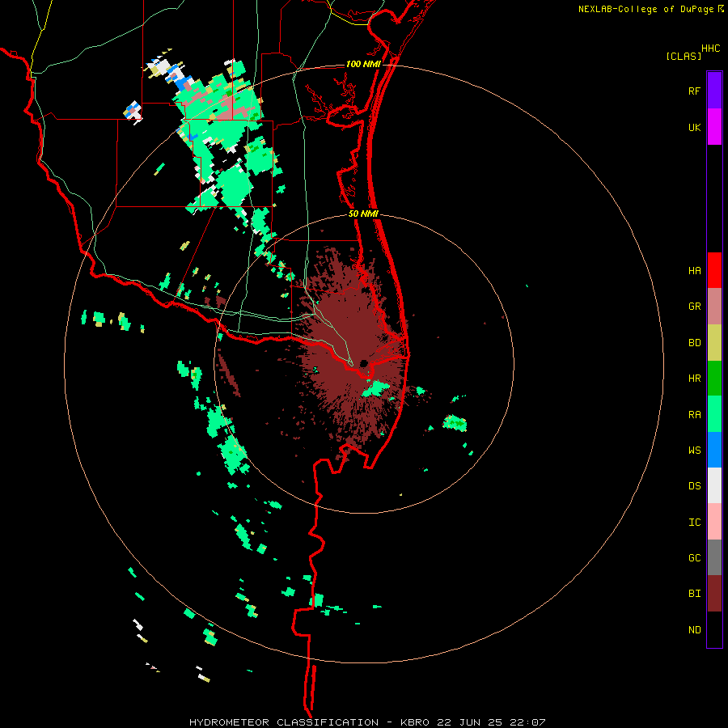
Task: Click the [CLAS] units label
Action: point(684,57)
